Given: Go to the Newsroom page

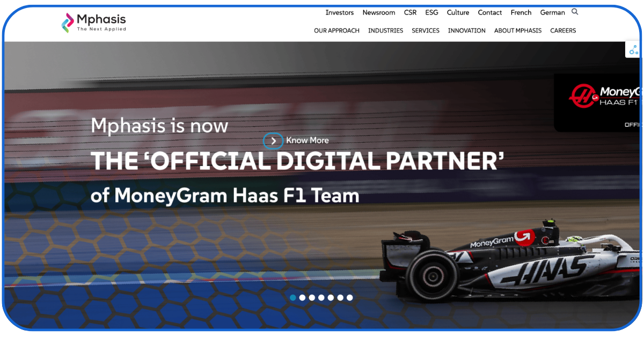Looking at the screenshot, I should [x=379, y=12].
